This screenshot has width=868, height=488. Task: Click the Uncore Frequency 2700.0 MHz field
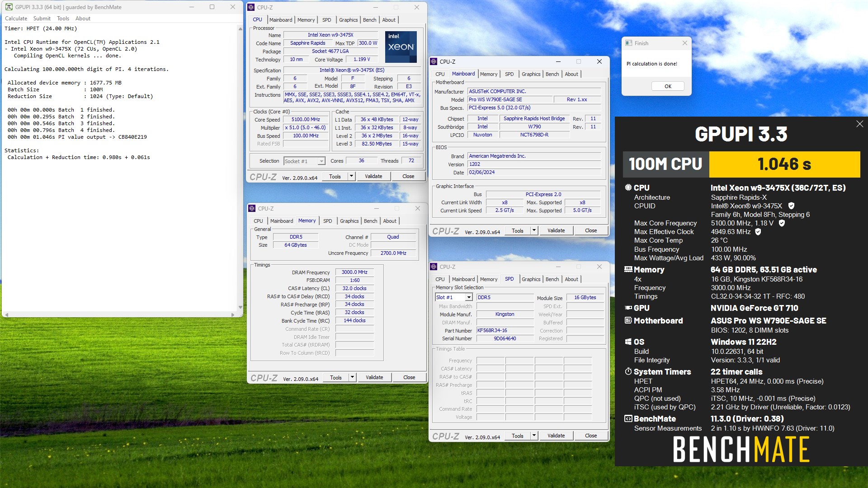click(393, 253)
